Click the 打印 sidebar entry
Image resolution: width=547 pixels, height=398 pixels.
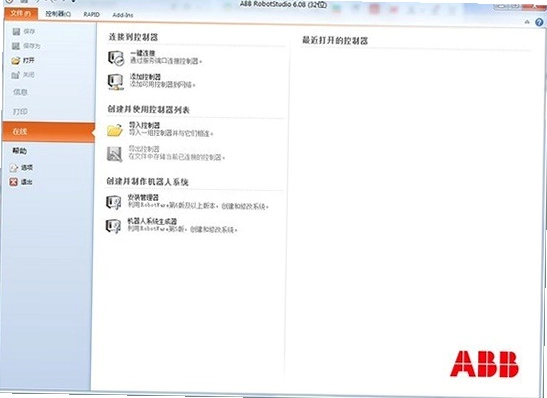[20, 112]
